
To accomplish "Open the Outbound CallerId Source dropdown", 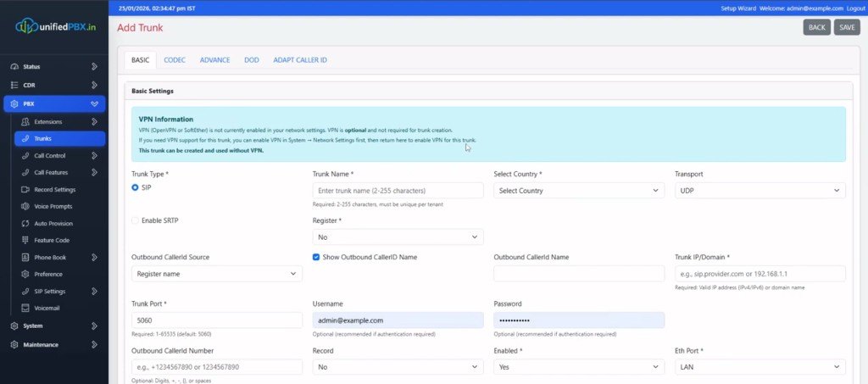I will click(x=217, y=274).
